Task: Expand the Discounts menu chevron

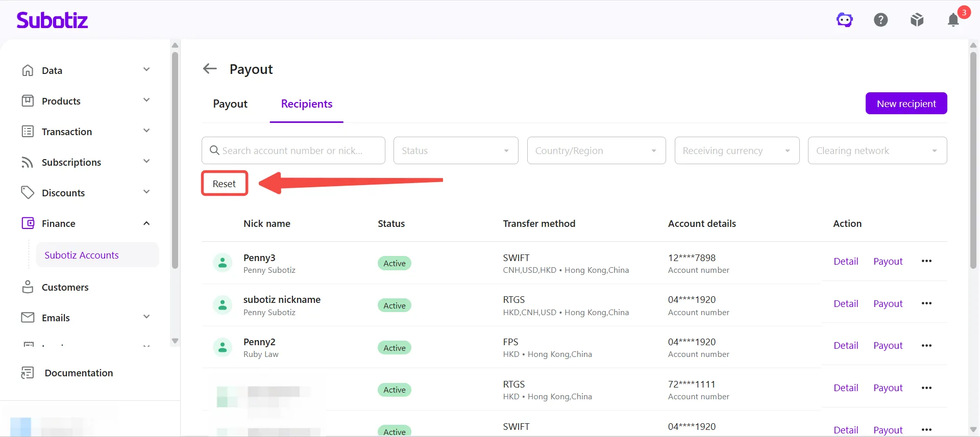Action: pyautogui.click(x=146, y=192)
